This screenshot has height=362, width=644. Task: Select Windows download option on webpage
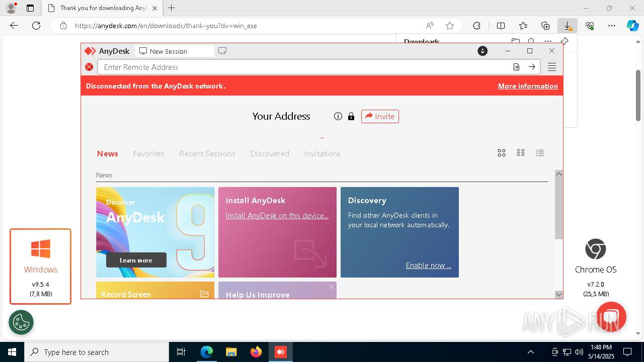pos(40,266)
